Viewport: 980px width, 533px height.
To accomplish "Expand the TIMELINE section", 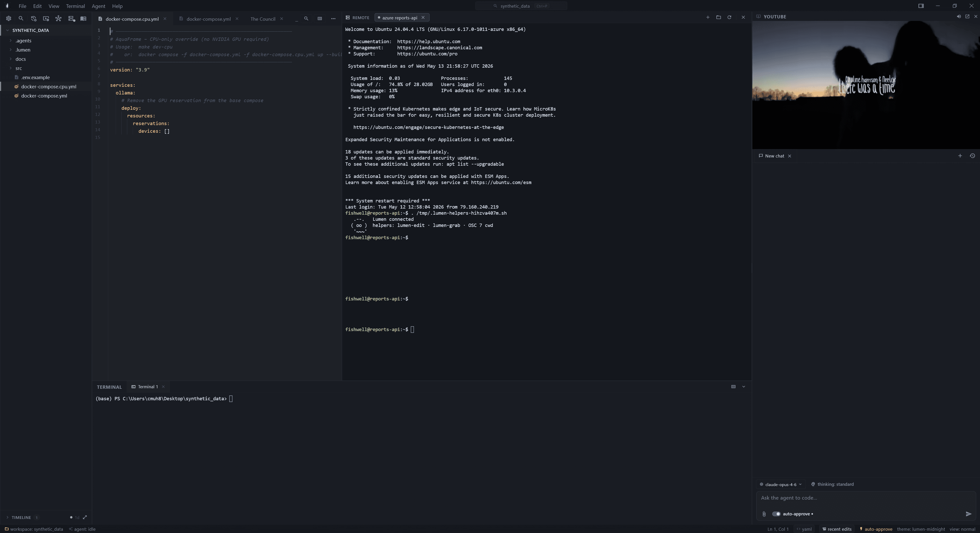I will (x=21, y=517).
